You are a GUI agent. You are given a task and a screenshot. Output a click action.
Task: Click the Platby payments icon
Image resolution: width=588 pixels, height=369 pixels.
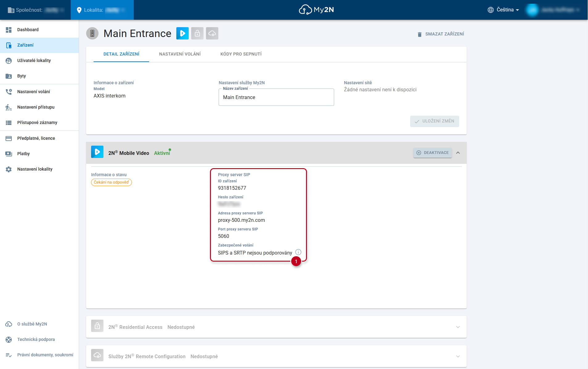pos(9,154)
